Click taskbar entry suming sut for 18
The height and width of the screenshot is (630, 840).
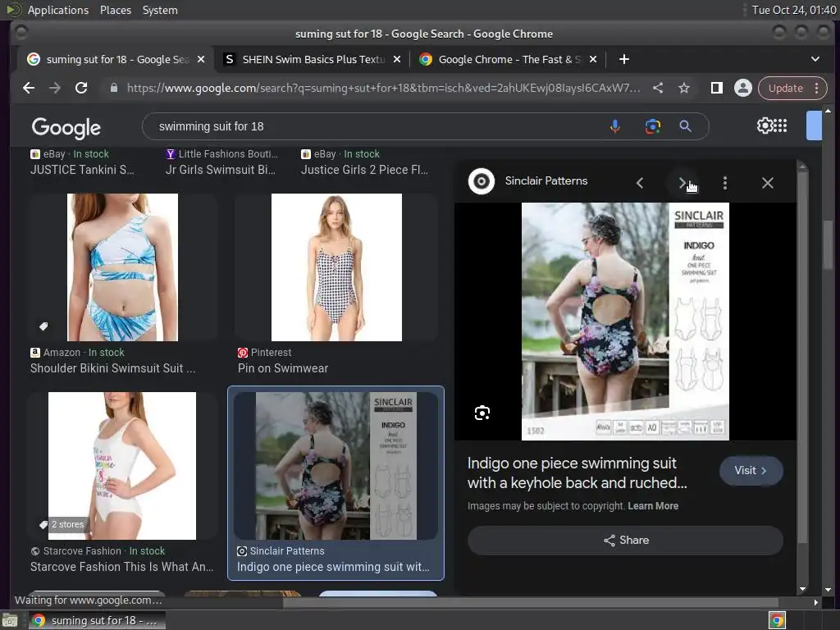point(97,620)
